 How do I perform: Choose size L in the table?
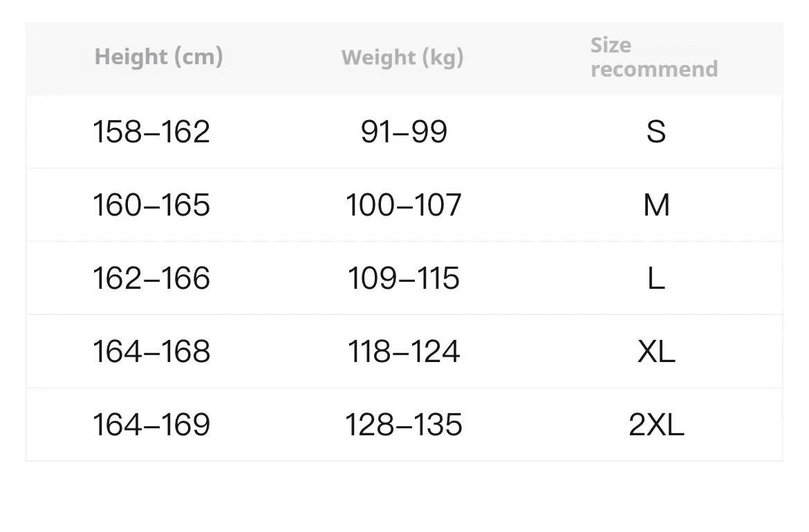pos(656,278)
